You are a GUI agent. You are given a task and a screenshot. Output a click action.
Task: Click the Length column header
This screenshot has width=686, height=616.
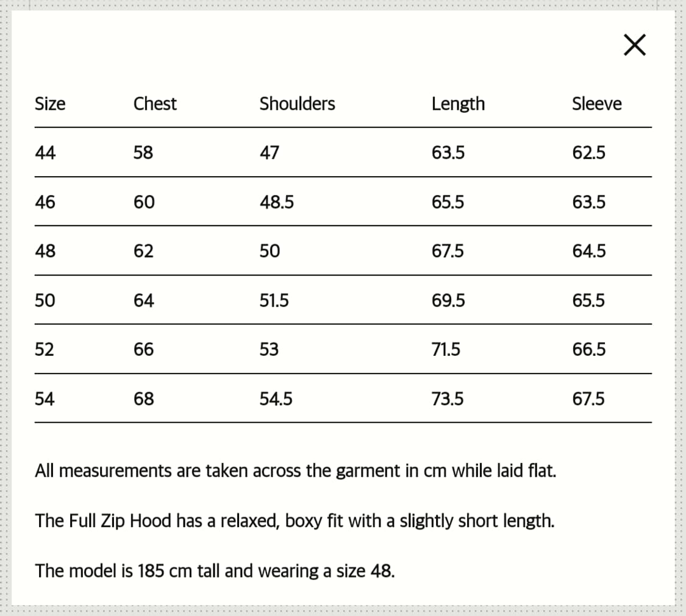(458, 104)
